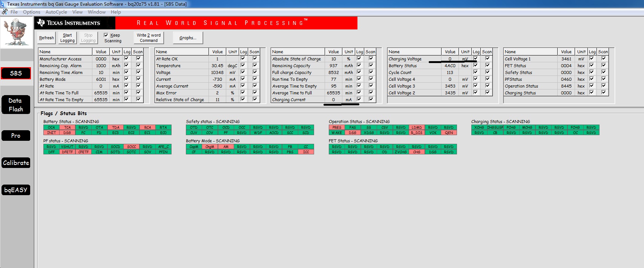This screenshot has width=644, height=268.
Task: Toggle Log checkbox for Temperature row
Action: point(243,65)
